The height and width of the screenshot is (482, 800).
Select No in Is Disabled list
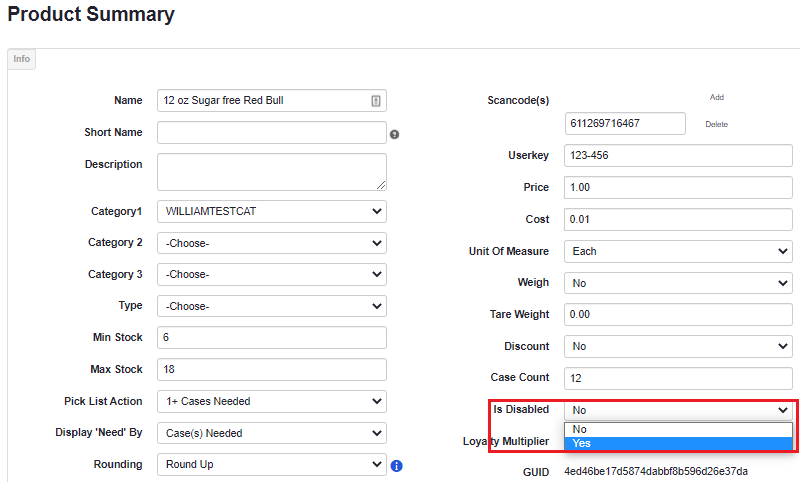(x=678, y=429)
